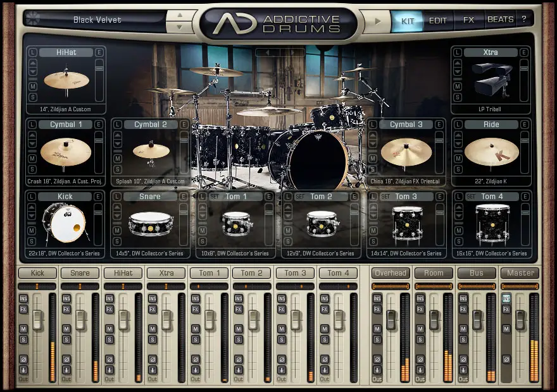Solo the Room mixer channel
557x392 pixels.
tap(420, 340)
